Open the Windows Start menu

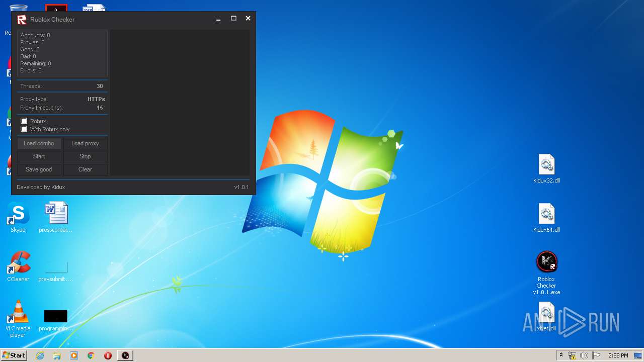click(14, 355)
